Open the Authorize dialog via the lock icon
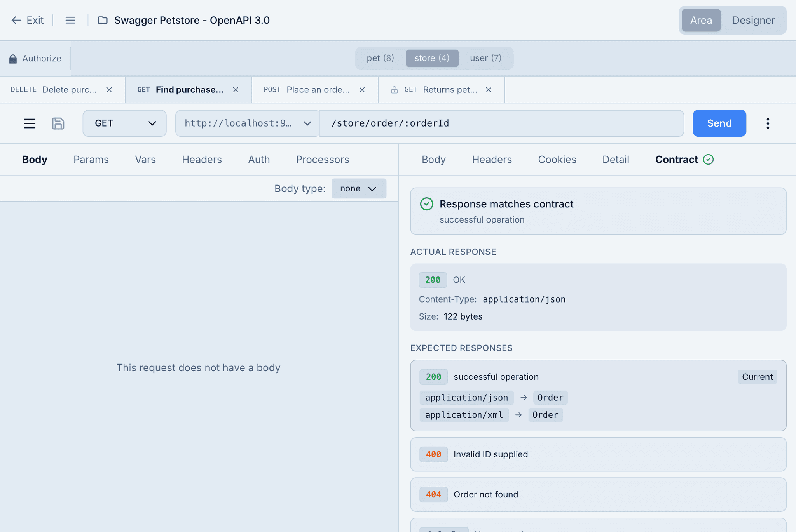The height and width of the screenshot is (532, 796). coord(14,58)
